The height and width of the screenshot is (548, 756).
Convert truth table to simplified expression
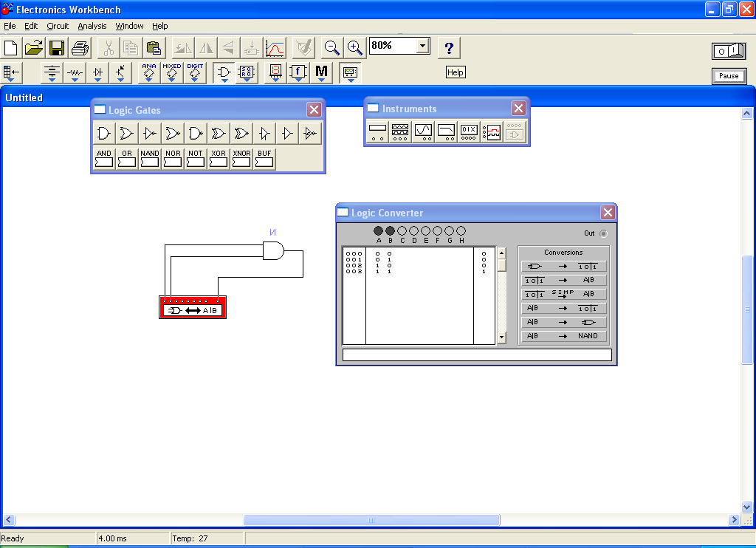(563, 294)
